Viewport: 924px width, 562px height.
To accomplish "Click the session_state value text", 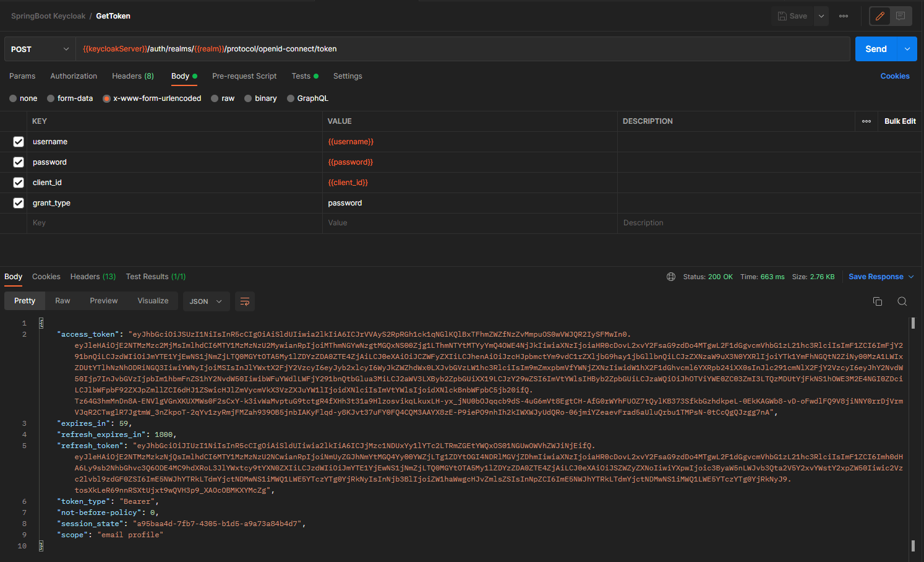I will [x=217, y=524].
